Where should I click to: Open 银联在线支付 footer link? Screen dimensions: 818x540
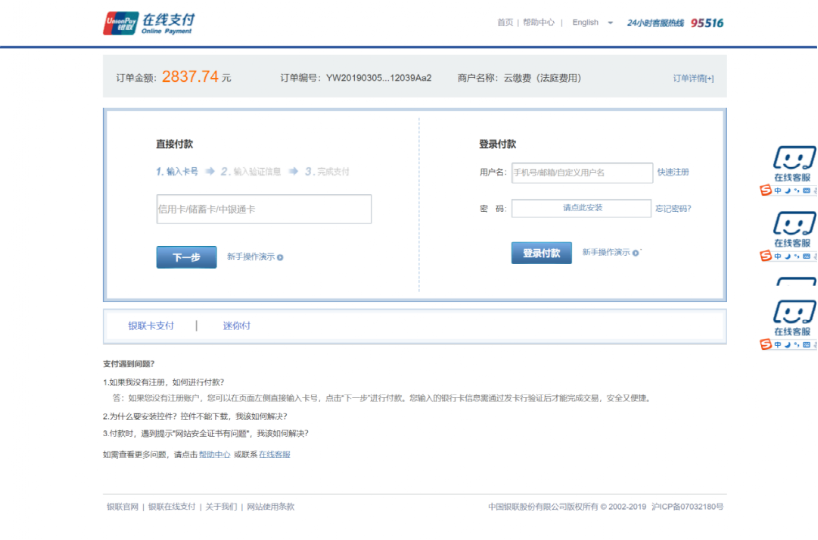coord(172,507)
